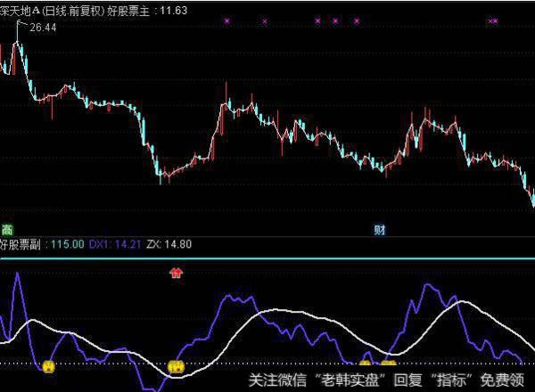Click the double magenta star marker at far right

coord(493,21)
